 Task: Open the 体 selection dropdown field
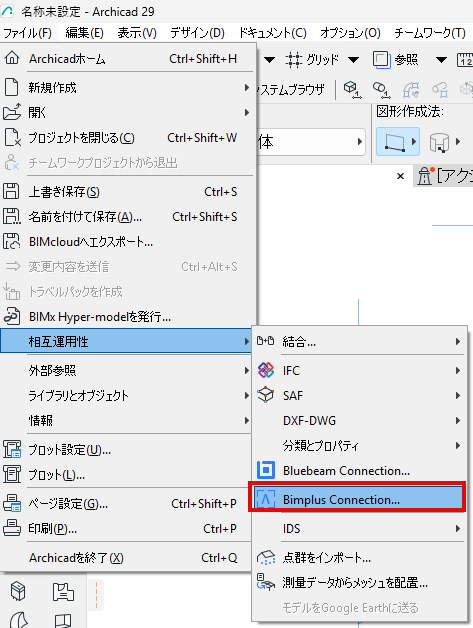(x=311, y=142)
